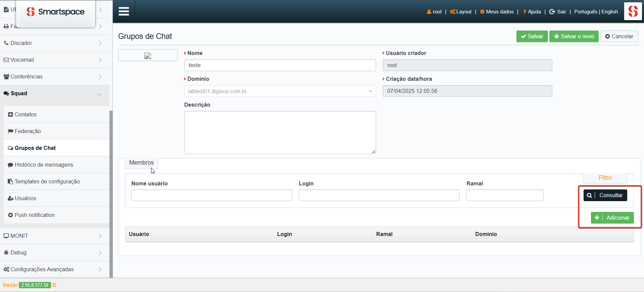Image resolution: width=644 pixels, height=292 pixels.
Task: Focus the Nome usuário filter field
Action: [212, 195]
